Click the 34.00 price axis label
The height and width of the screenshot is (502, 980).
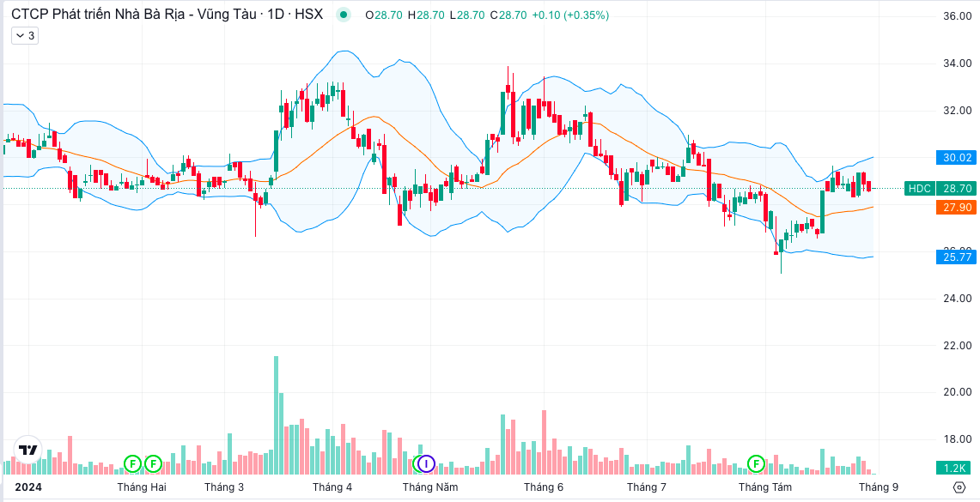[x=957, y=63]
